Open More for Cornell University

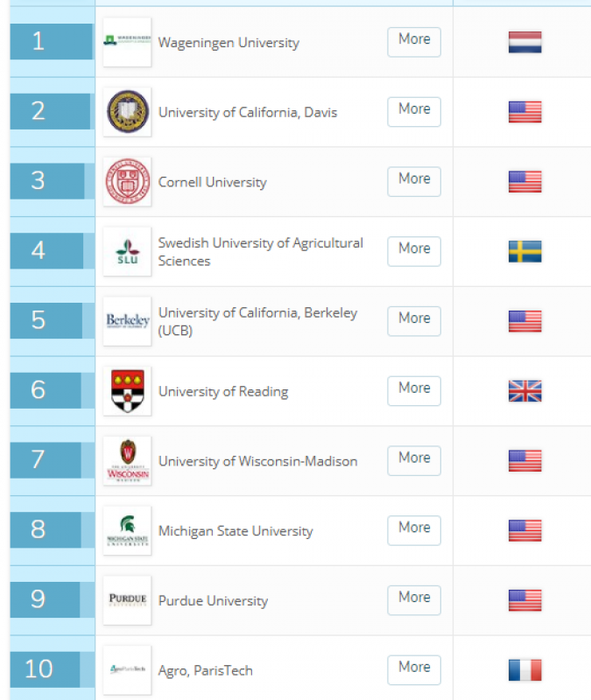(414, 182)
